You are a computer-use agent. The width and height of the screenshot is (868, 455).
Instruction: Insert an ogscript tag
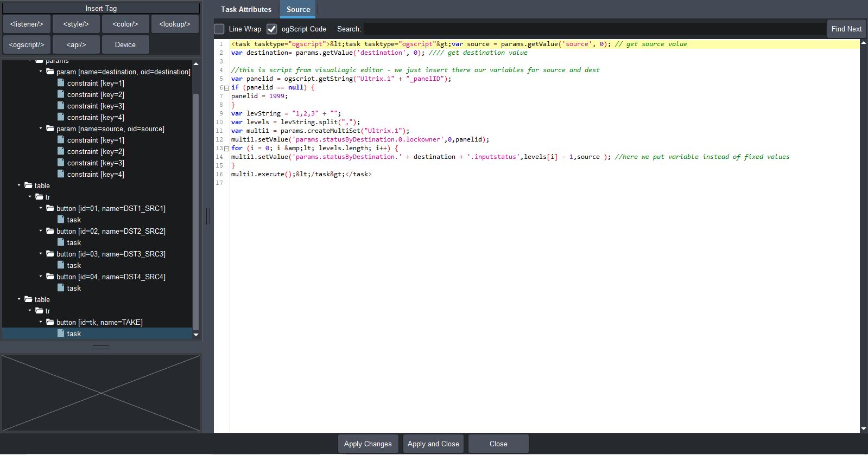point(27,44)
